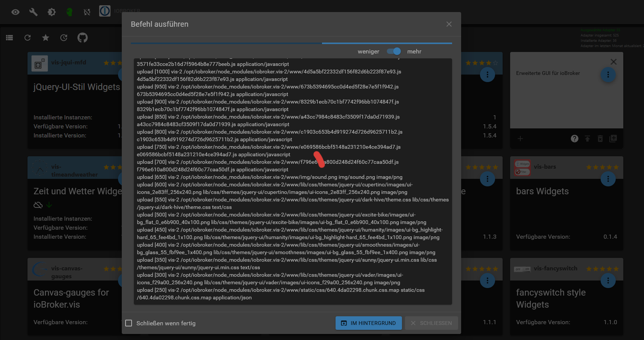This screenshot has width=644, height=340.
Task: Click the command progress bar
Action: 291,43
